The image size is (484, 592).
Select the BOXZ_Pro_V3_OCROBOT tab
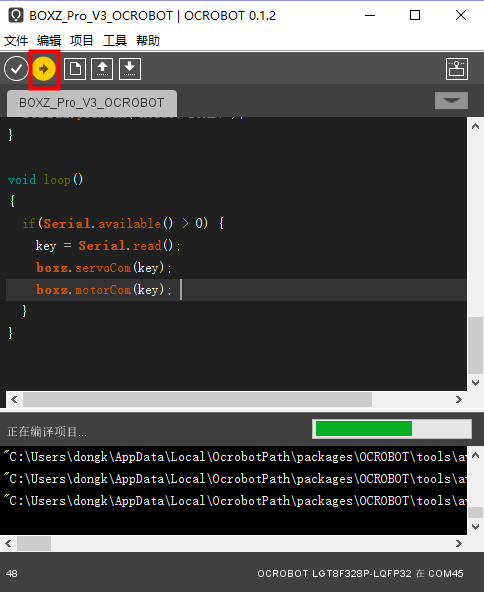coord(92,103)
